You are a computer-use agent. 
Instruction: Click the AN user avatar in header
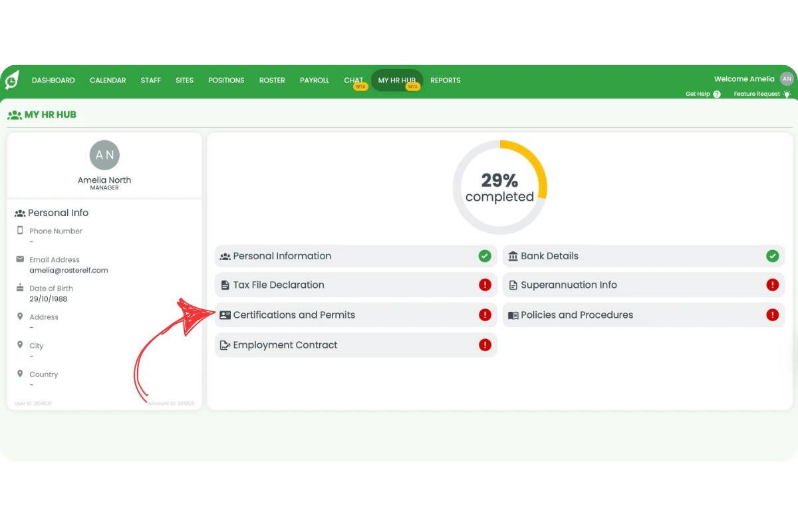point(787,79)
